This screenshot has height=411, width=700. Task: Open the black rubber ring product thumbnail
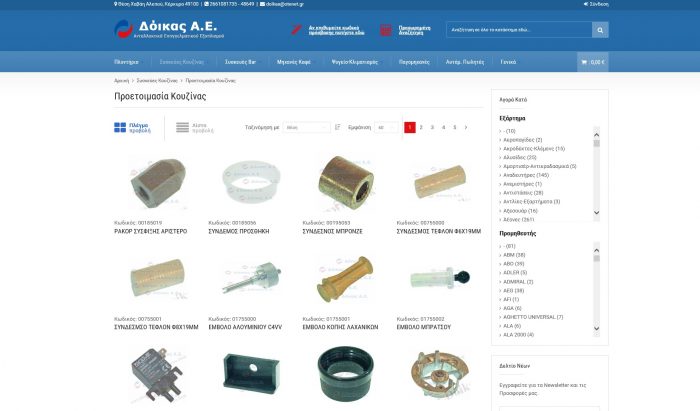[x=346, y=376]
